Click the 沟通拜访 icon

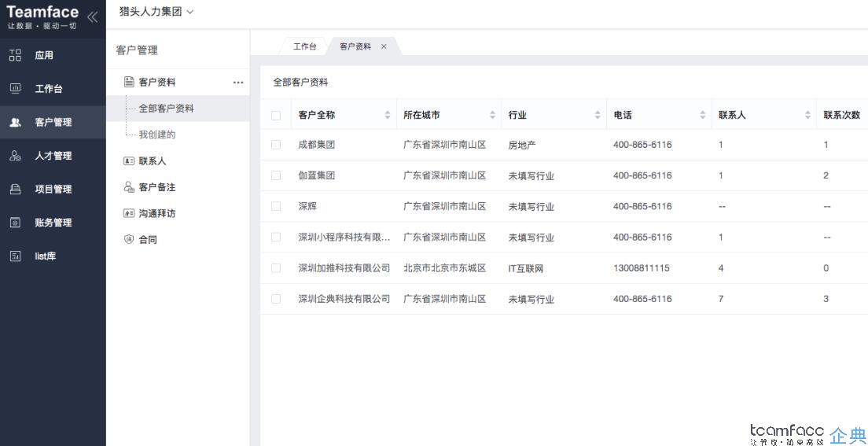(x=129, y=213)
